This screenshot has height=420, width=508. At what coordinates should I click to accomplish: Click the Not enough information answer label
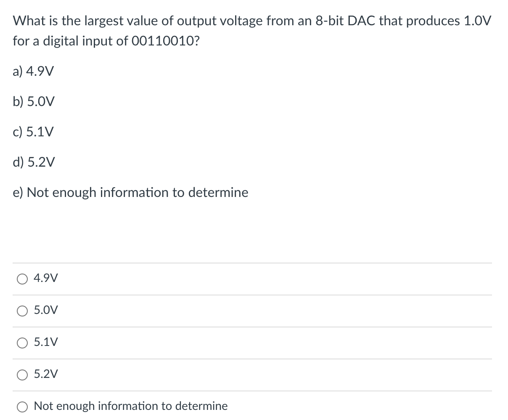(x=131, y=406)
